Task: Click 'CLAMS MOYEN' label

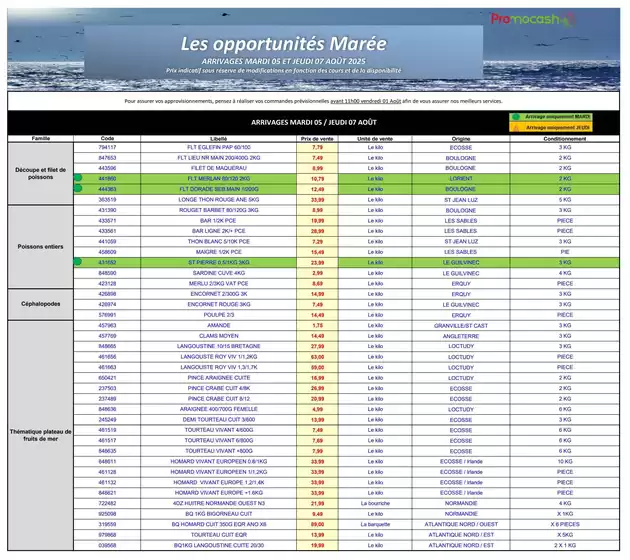Action: coord(219,336)
